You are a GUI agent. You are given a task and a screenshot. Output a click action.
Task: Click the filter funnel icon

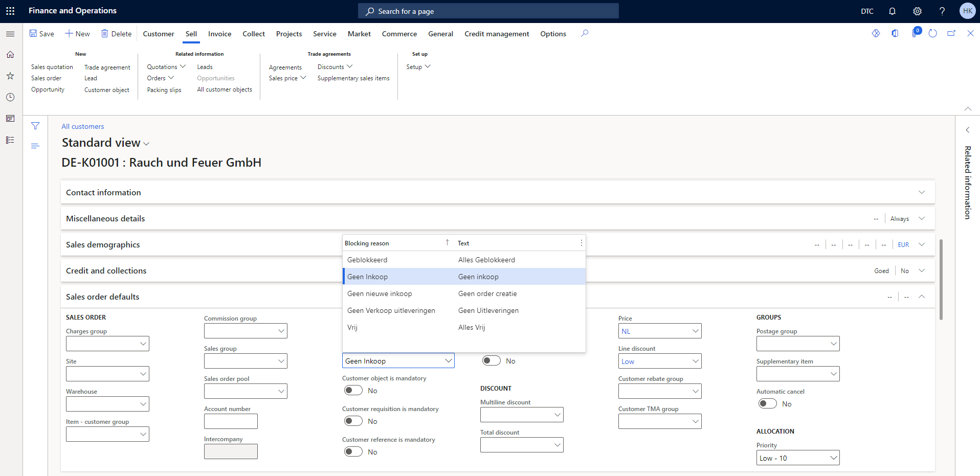click(35, 126)
